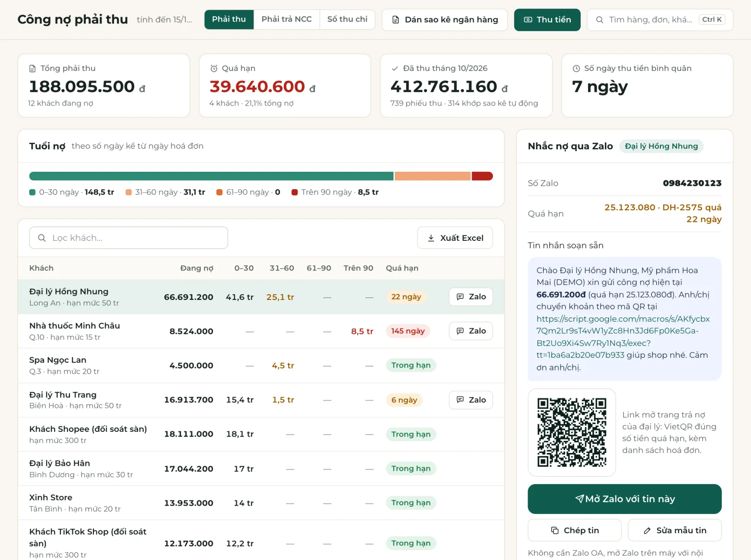Viewport: 751px width, 560px height.
Task: Open the Sổ thu chi tab
Action: [347, 19]
